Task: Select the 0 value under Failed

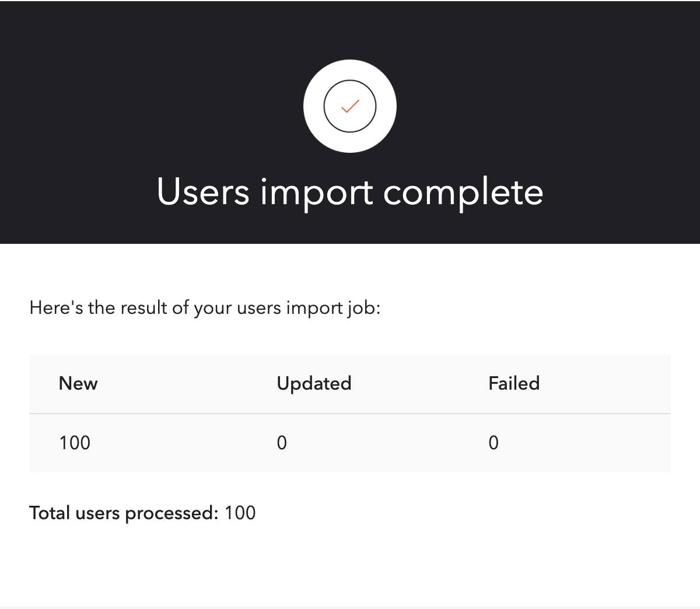Action: point(494,443)
